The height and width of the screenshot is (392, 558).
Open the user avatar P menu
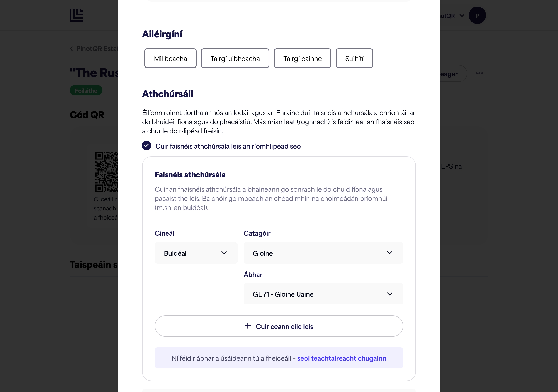click(x=477, y=15)
